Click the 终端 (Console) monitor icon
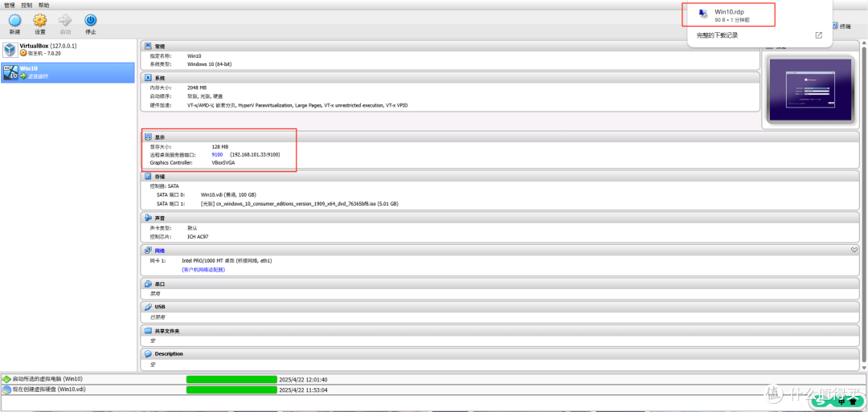This screenshot has height=412, width=868. click(x=835, y=26)
